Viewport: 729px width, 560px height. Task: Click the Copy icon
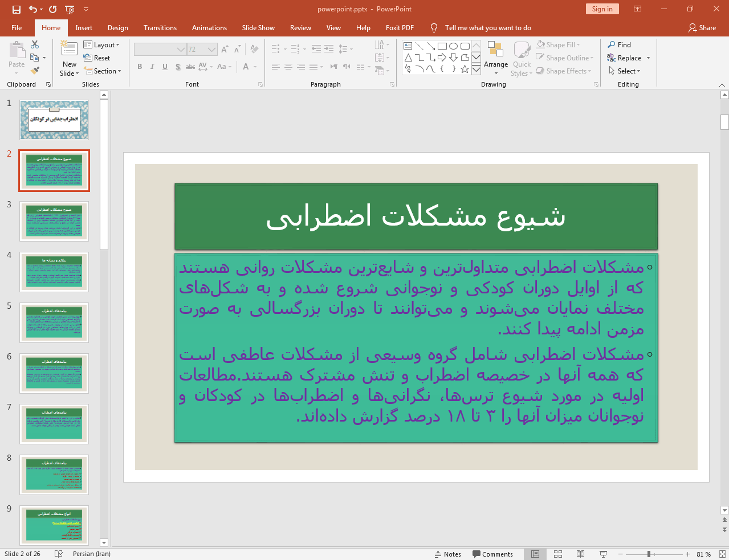34,58
